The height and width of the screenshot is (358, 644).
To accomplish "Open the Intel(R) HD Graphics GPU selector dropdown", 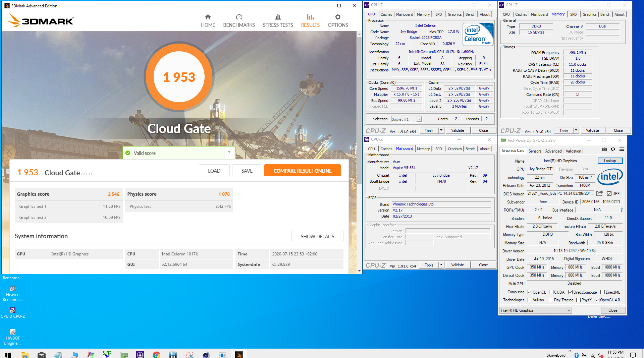I will [x=535, y=310].
